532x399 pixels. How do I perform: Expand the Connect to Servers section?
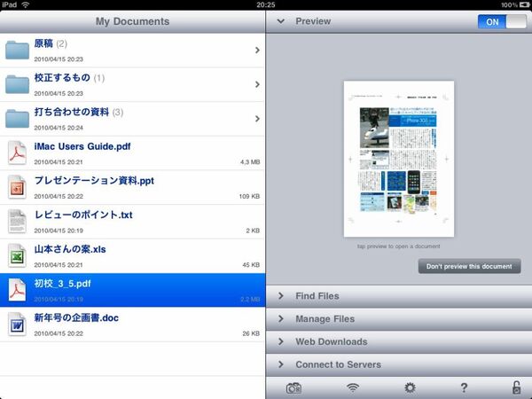pos(399,364)
